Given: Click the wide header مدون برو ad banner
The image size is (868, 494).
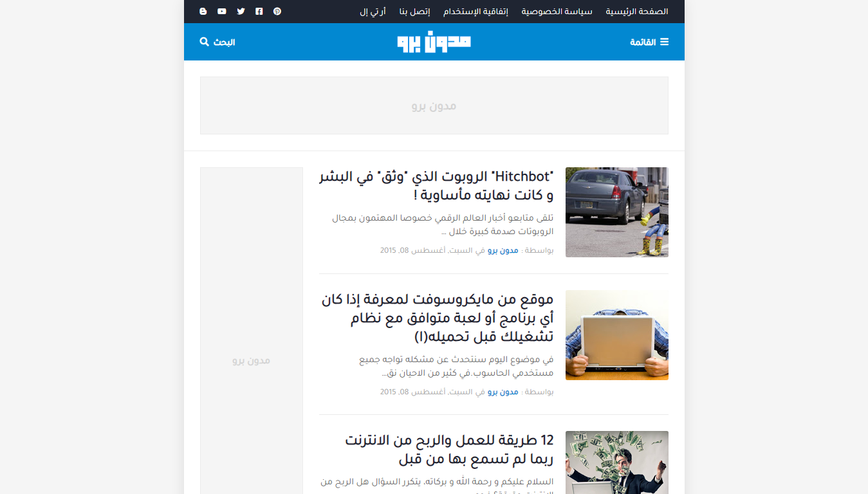Looking at the screenshot, I should (434, 105).
